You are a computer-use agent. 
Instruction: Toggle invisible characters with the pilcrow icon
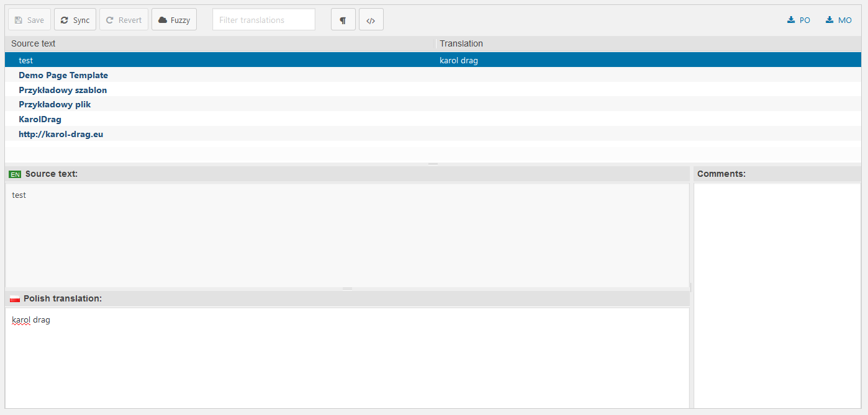click(343, 20)
